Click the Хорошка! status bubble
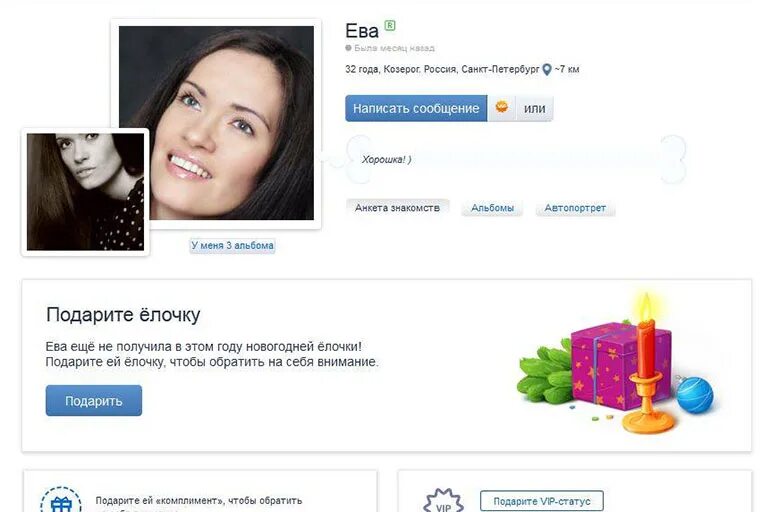The width and height of the screenshot is (770, 512). (516, 160)
